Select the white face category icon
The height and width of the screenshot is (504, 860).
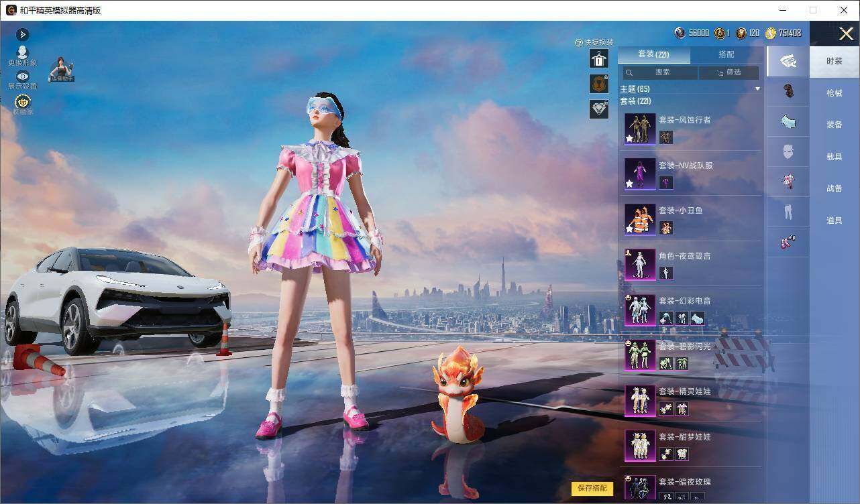pos(788,151)
